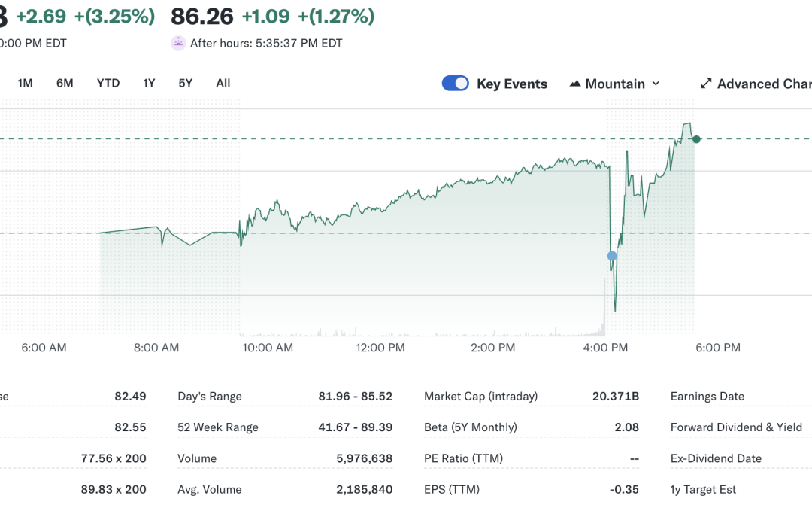The image size is (812, 508).
Task: Click the green current-price dot on chart
Action: (697, 139)
